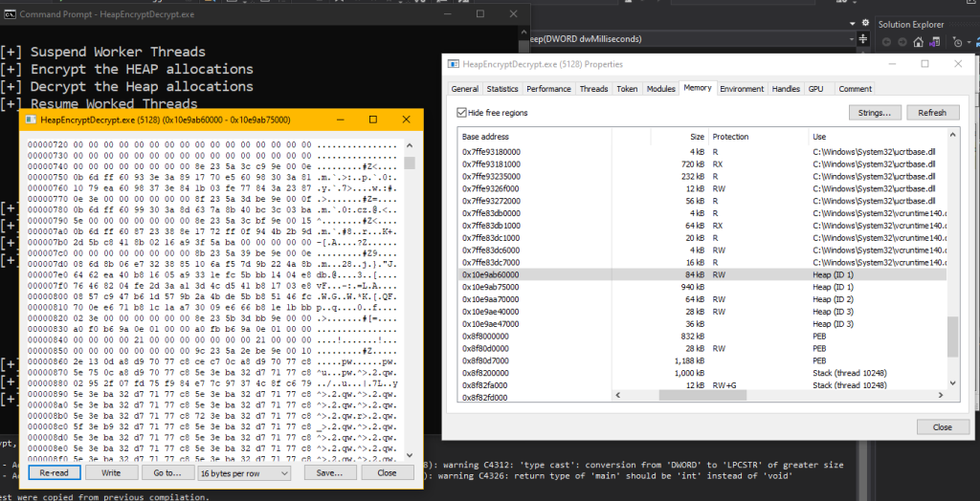
Task: Click the editor gear settings icon
Action: point(866,24)
